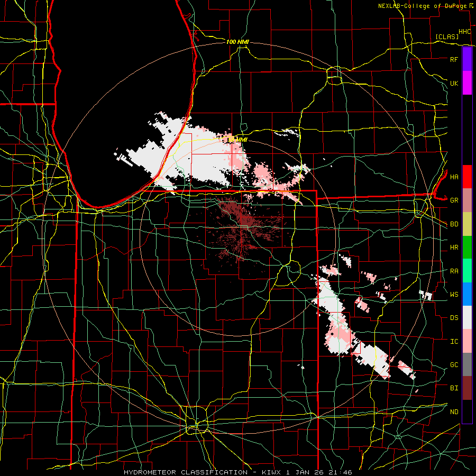Click the Hydrometeor Classification KIWX title caption
The width and height of the screenshot is (476, 476).
tap(237, 472)
